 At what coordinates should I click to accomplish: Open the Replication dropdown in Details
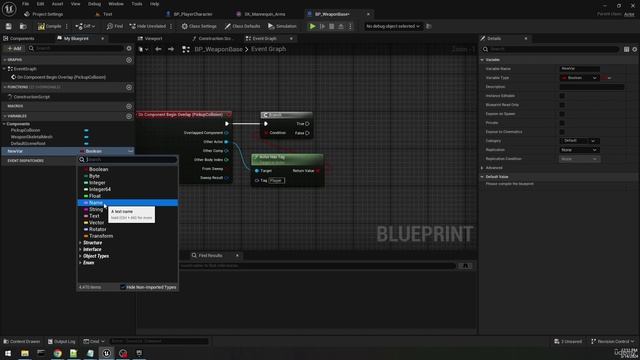click(579, 150)
